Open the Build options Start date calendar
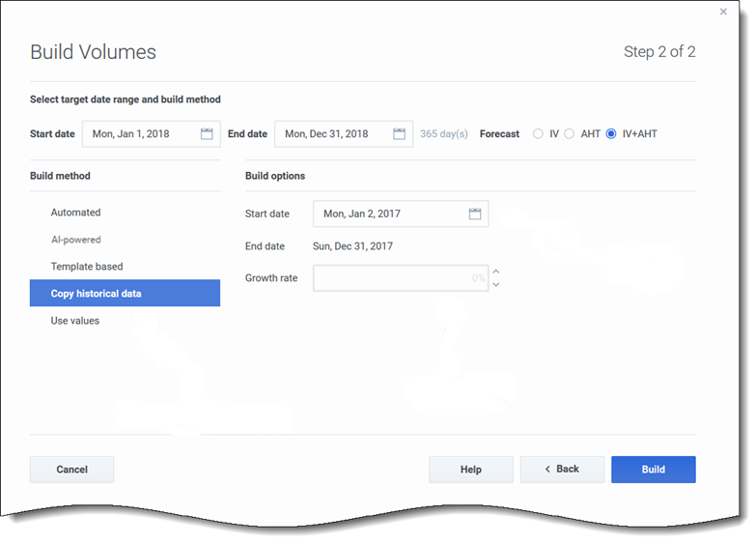Viewport: 756px width, 544px height. [474, 214]
